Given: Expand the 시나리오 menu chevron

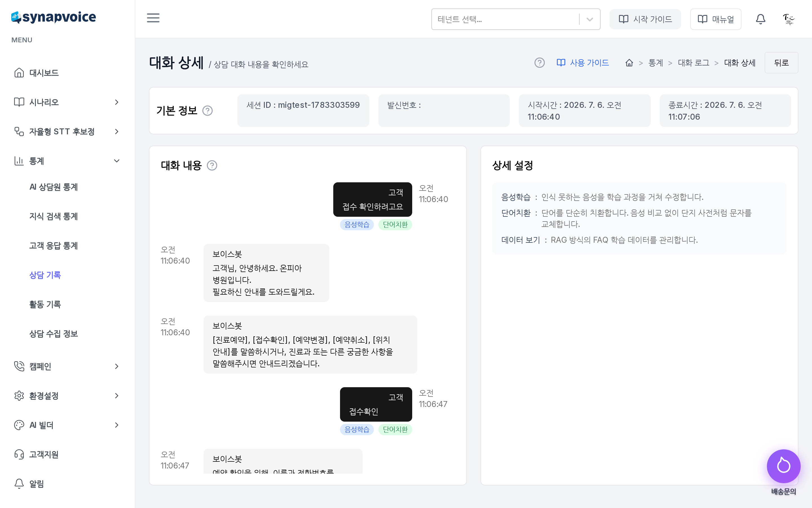Looking at the screenshot, I should [116, 102].
